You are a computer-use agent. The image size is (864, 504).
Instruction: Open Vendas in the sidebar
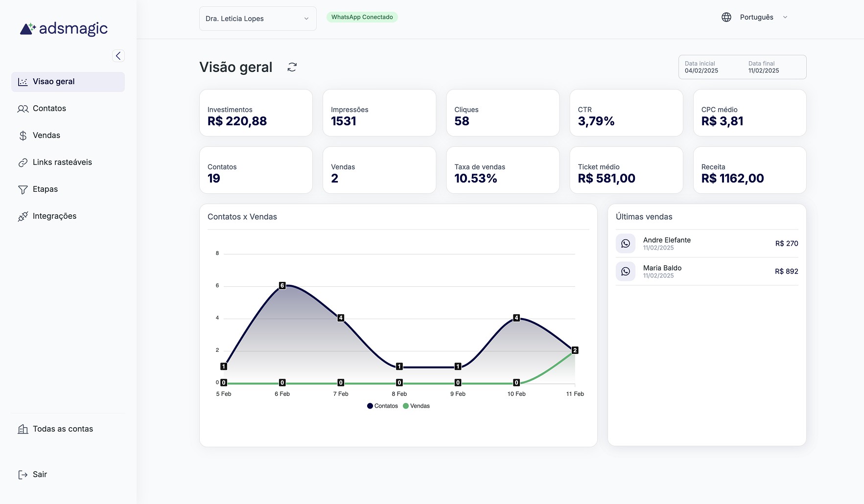68,136
